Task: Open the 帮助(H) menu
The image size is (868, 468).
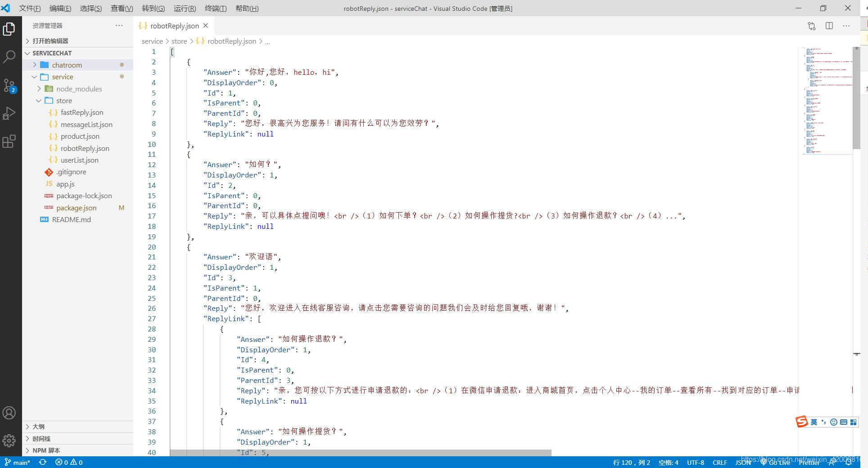Action: tap(247, 8)
